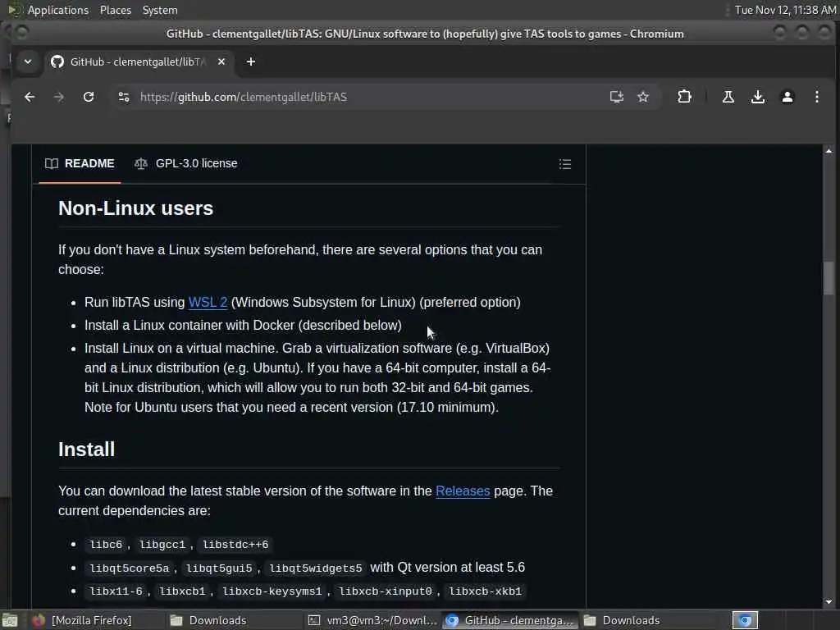Open the WSL 2 link
The image size is (840, 630).
coord(208,302)
